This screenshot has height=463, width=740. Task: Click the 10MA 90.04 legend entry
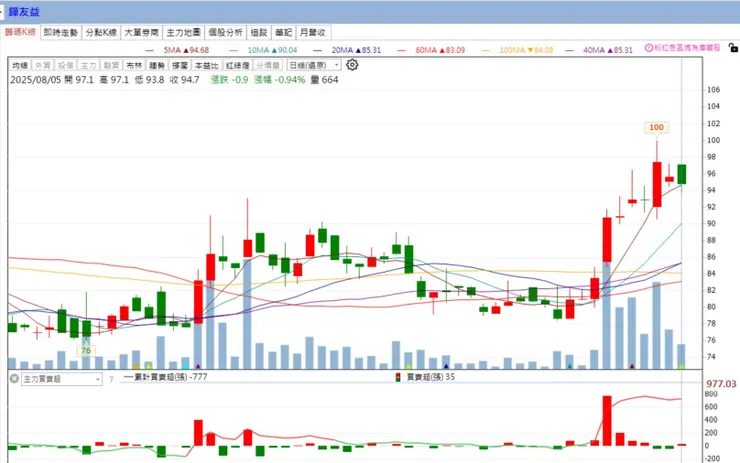coord(263,50)
